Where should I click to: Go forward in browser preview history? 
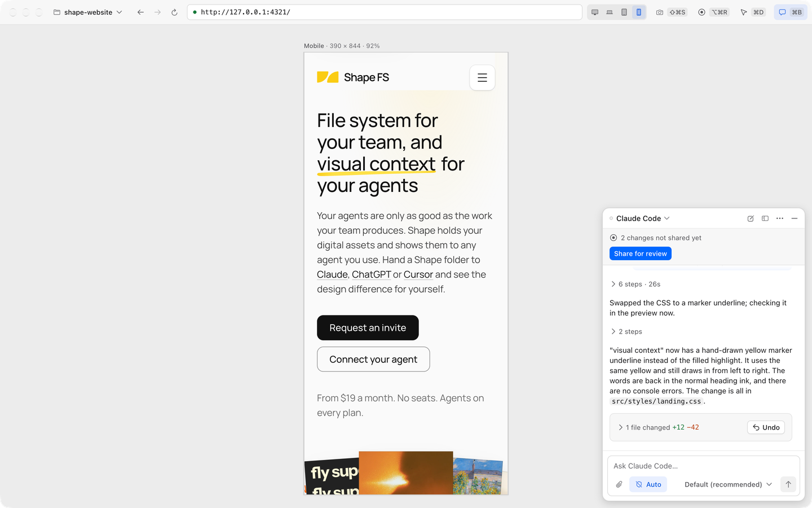tap(157, 12)
